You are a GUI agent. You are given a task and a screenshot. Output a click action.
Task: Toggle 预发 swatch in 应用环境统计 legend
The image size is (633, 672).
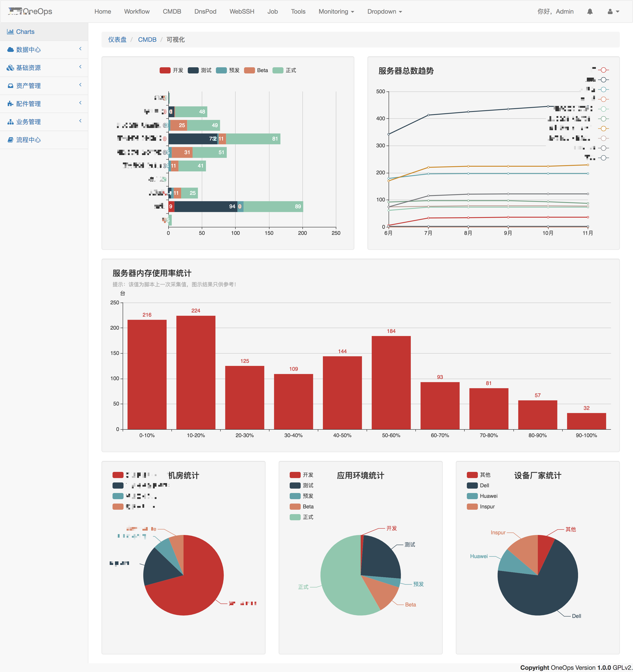pos(295,496)
